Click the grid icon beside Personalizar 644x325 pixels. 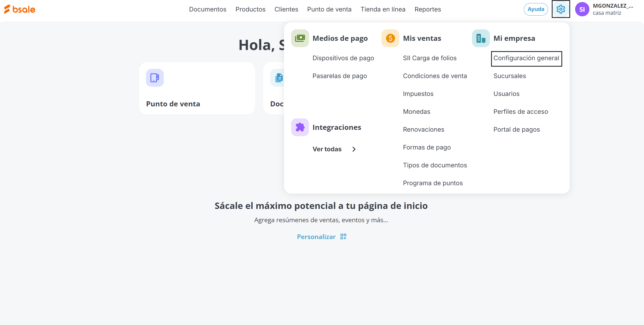343,237
